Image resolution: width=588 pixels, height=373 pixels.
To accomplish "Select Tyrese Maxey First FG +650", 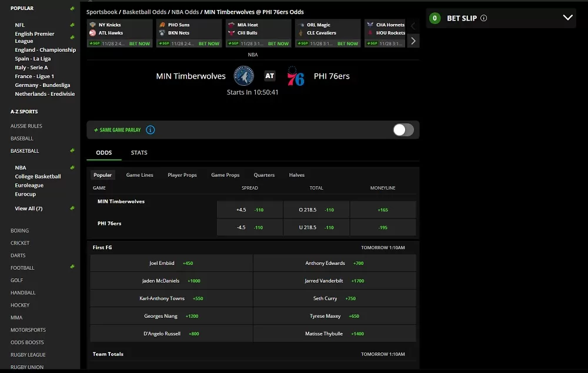I will [x=335, y=315].
